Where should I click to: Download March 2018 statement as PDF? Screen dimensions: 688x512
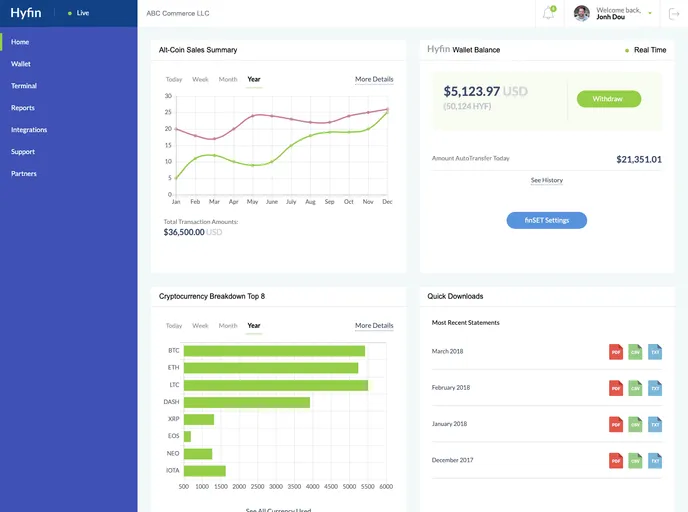(x=616, y=352)
